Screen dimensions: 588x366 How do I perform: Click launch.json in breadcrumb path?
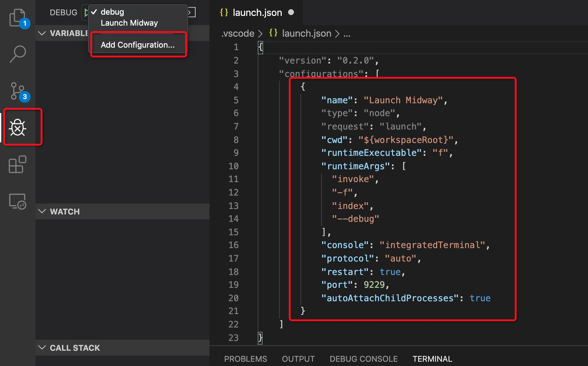307,33
